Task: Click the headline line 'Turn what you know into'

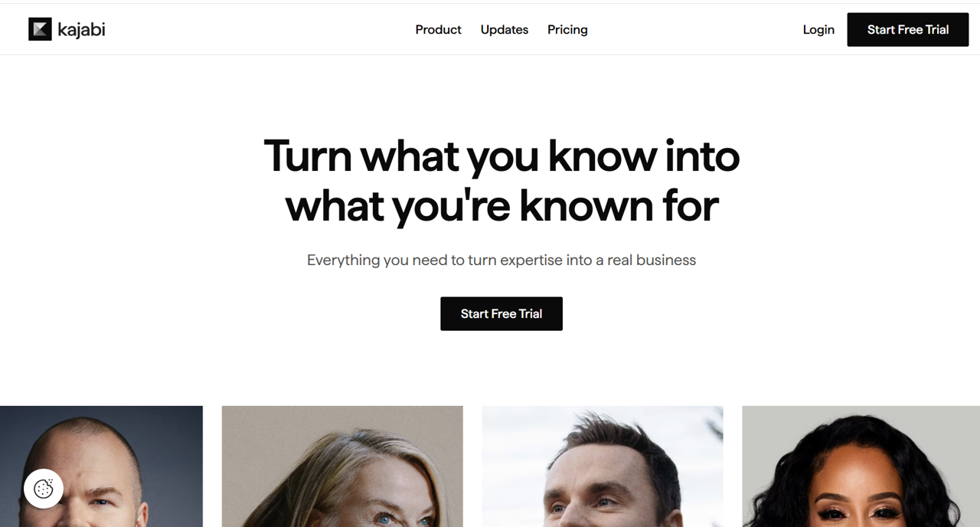Action: point(501,156)
